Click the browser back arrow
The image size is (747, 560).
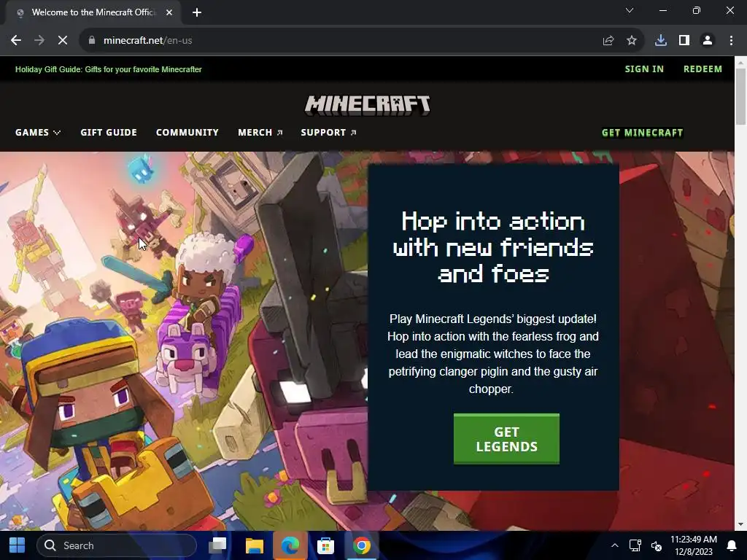(x=16, y=41)
